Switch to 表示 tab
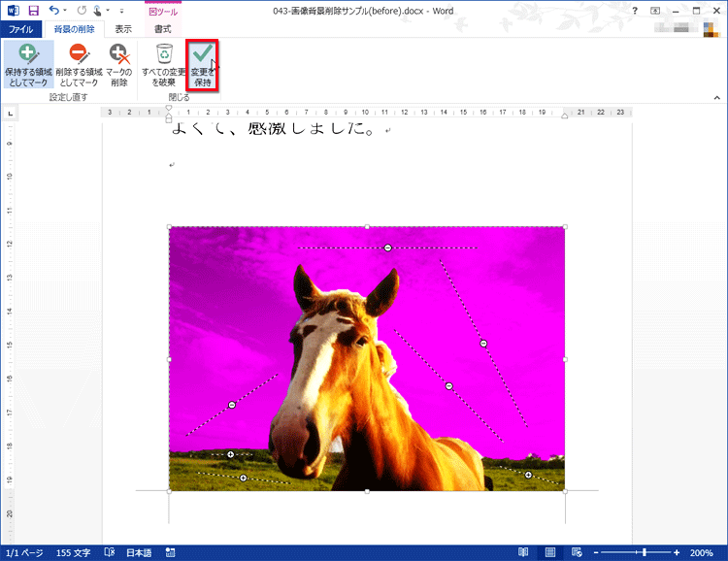The height and width of the screenshot is (561, 728). 123,29
